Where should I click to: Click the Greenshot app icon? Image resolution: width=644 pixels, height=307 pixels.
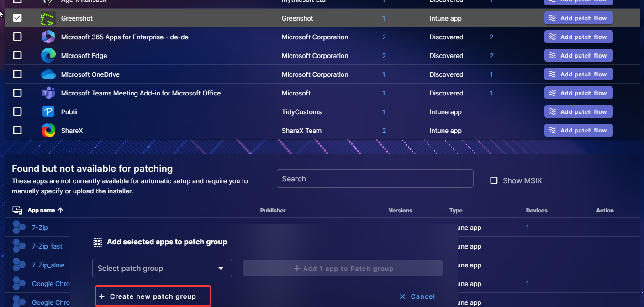pos(48,18)
